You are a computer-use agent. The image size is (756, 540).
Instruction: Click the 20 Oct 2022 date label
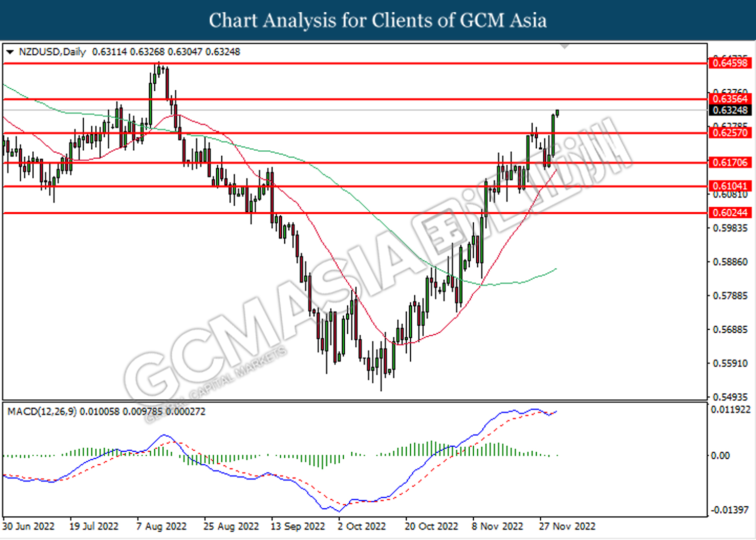coord(431,526)
